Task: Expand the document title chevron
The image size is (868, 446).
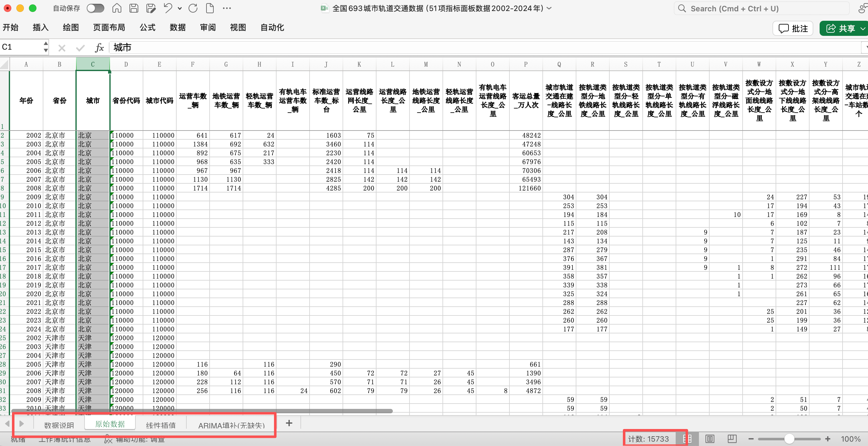Action: tap(549, 8)
